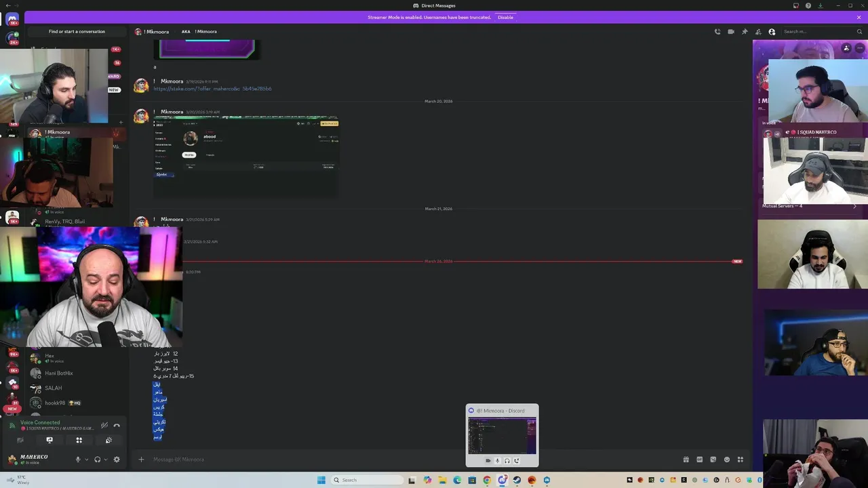Click the Windows taskbar search box
The image size is (868, 488).
(x=366, y=480)
